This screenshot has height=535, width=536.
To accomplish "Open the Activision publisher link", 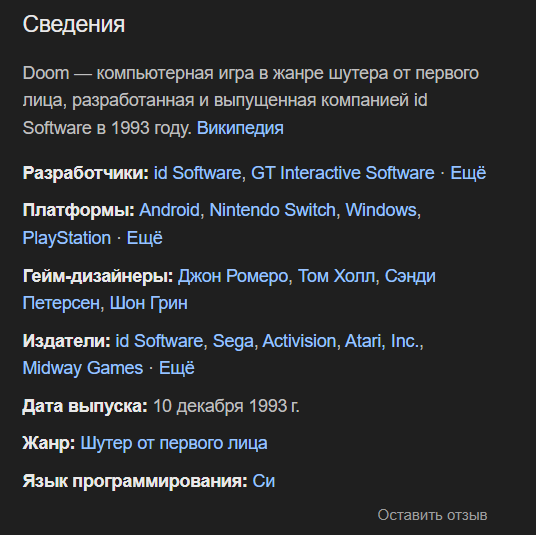I will (x=299, y=341).
